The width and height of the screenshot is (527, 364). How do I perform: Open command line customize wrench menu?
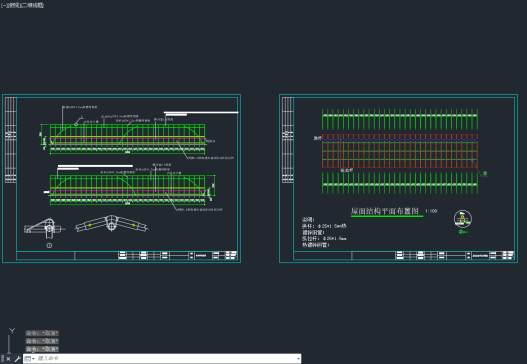(x=17, y=359)
